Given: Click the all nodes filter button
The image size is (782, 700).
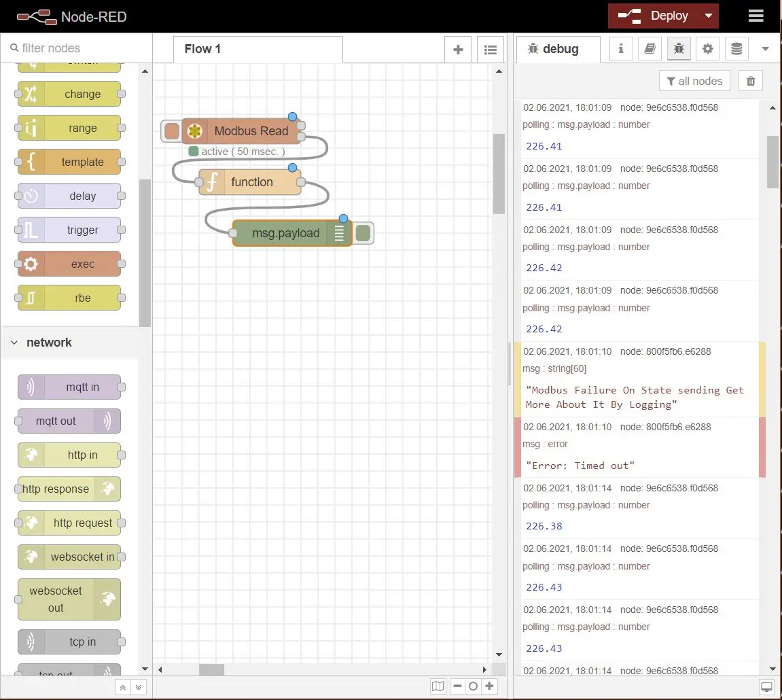Looking at the screenshot, I should pyautogui.click(x=694, y=81).
